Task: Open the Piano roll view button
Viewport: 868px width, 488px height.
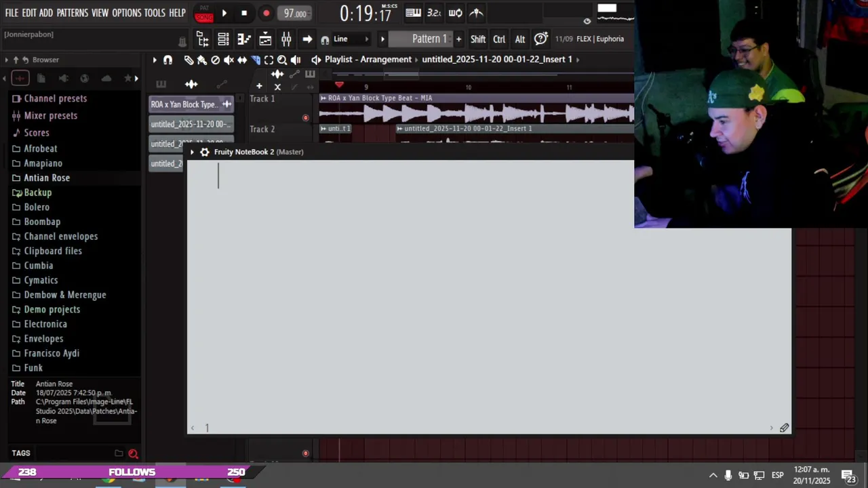Action: (x=244, y=39)
